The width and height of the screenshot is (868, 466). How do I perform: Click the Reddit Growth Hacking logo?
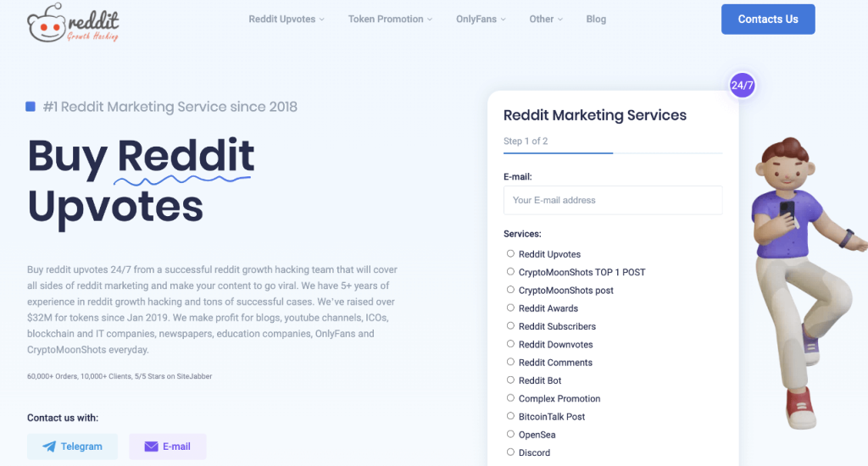tap(73, 22)
